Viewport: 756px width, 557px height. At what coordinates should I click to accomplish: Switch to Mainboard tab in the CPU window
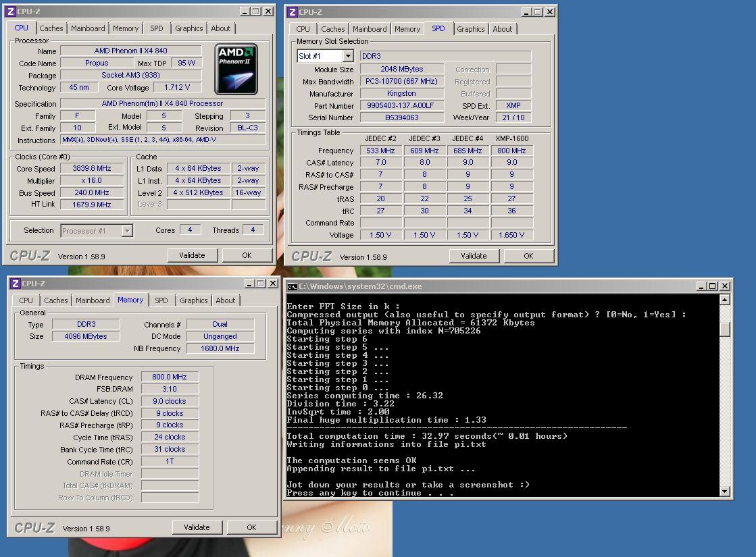(x=88, y=28)
